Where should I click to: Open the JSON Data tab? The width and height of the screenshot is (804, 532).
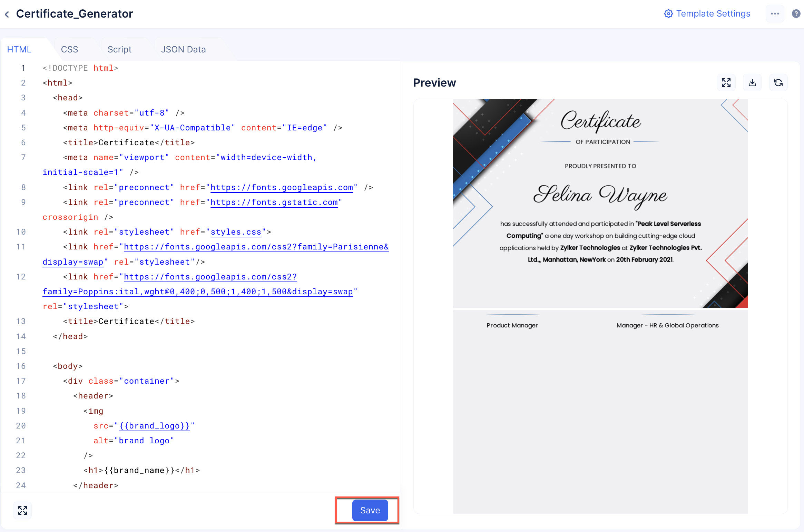(x=183, y=49)
